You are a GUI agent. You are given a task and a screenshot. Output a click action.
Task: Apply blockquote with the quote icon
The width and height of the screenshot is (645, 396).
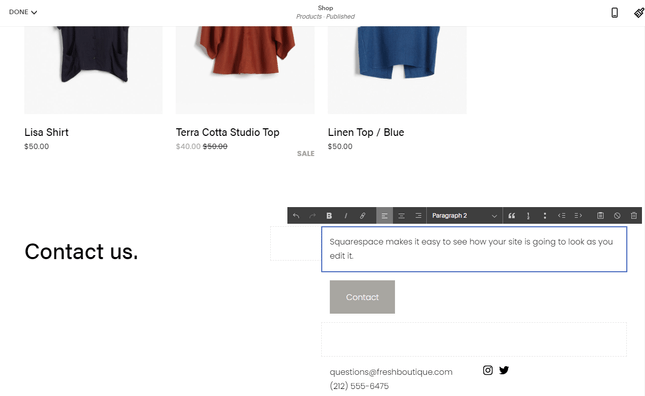coord(512,215)
